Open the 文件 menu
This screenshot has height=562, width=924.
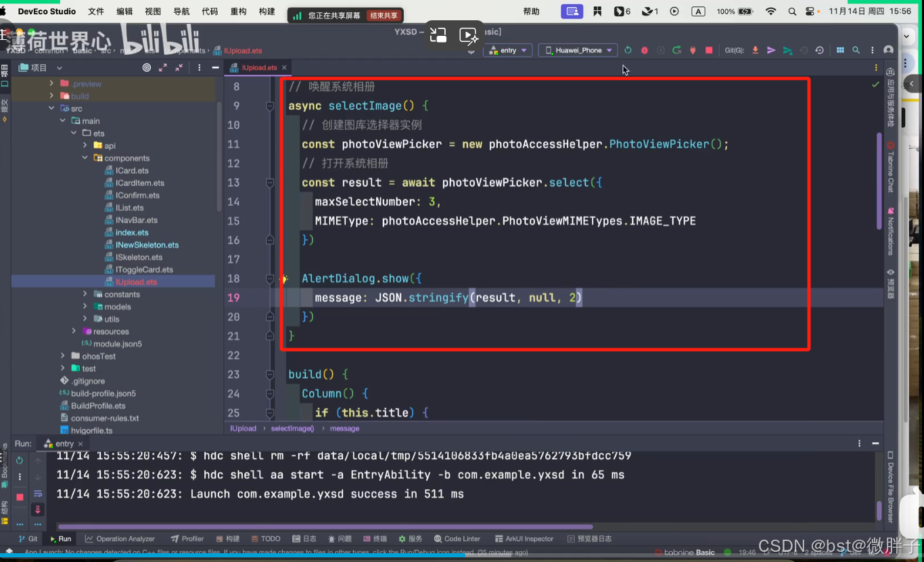pyautogui.click(x=96, y=11)
